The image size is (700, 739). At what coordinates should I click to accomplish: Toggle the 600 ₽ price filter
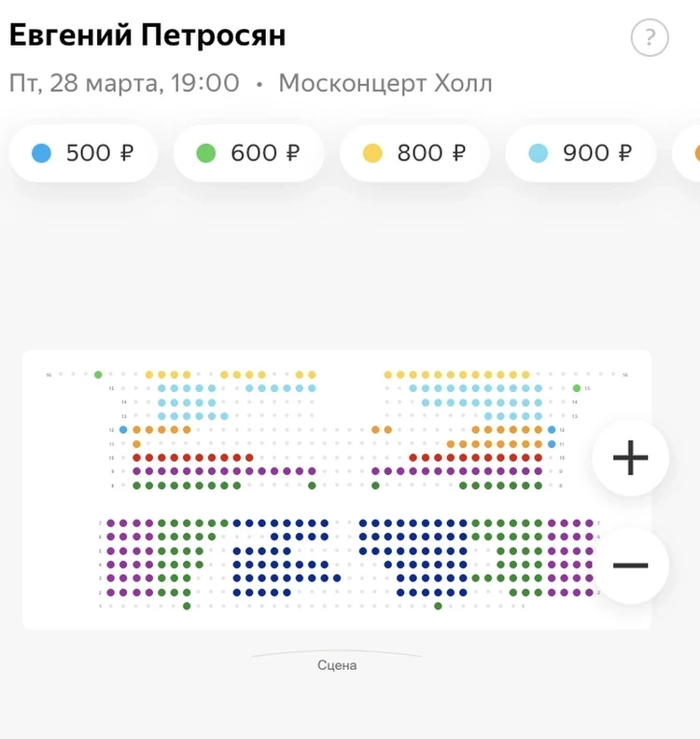coord(248,153)
